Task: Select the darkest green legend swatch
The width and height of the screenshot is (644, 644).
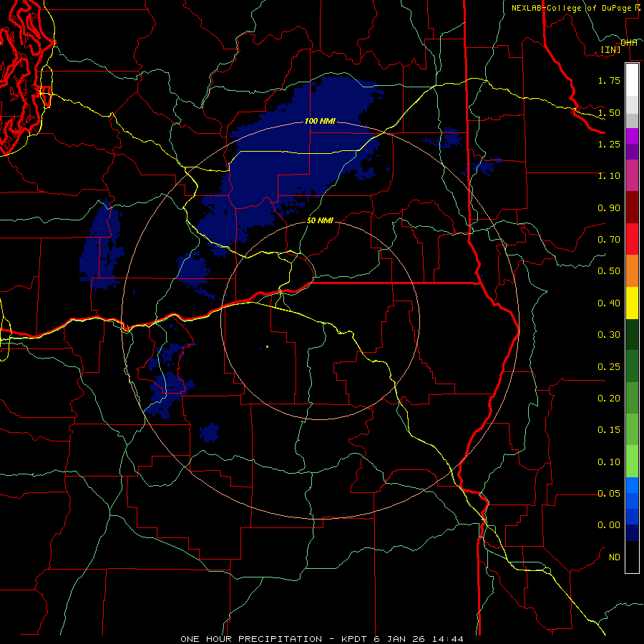Action: click(x=633, y=335)
